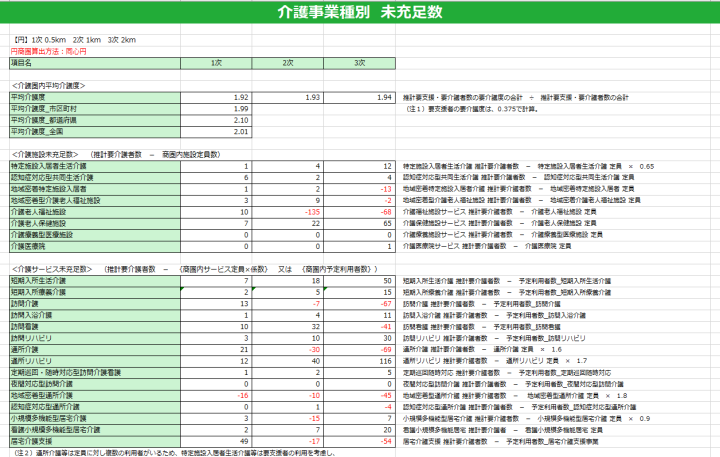The width and height of the screenshot is (720, 457).
Task: Click the 49 cell for 居宅介護支援
Action: (216, 441)
